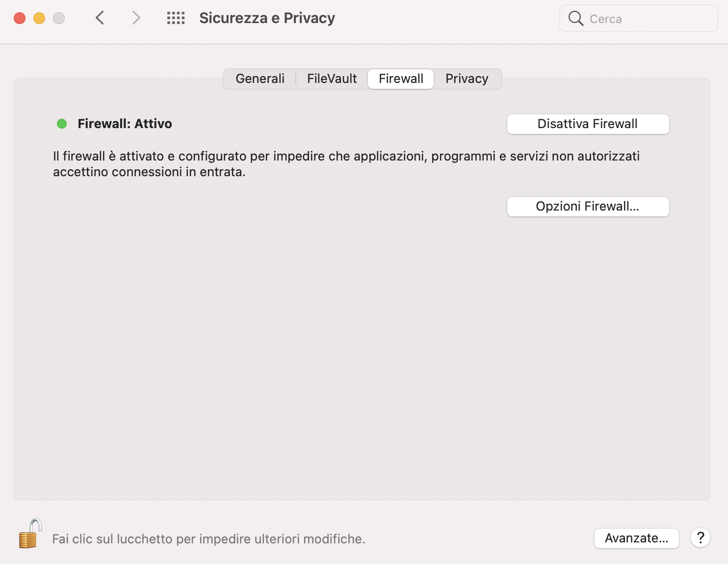This screenshot has width=728, height=564.
Task: Go back with the left chevron
Action: point(100,18)
